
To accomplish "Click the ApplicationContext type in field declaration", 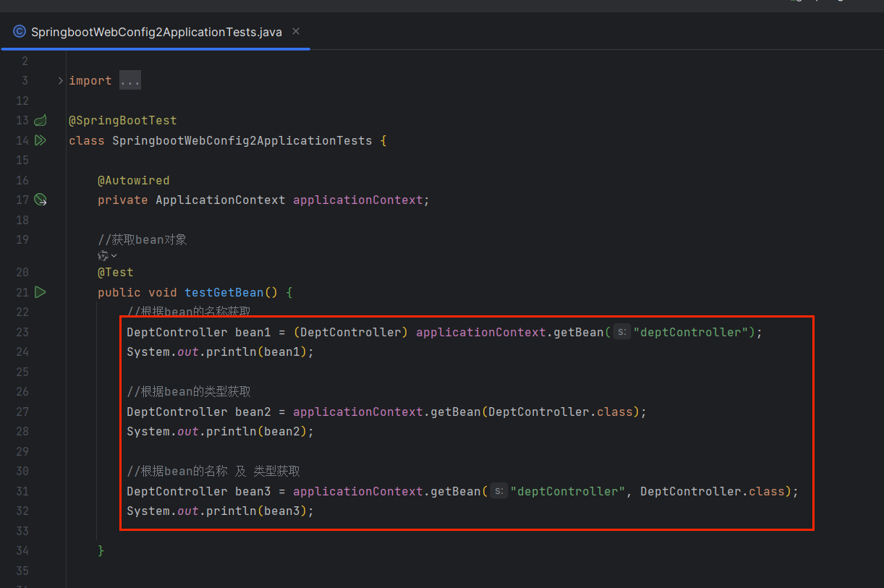I will pyautogui.click(x=220, y=200).
